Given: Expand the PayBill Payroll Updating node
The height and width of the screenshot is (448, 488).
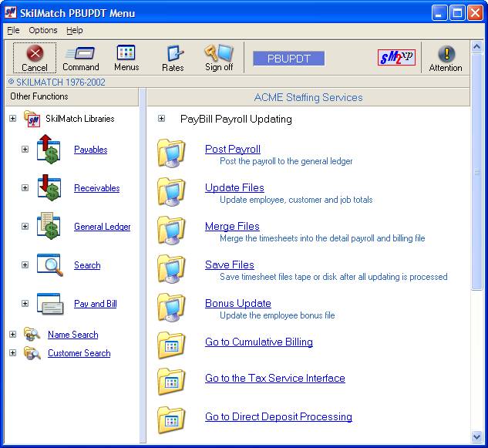Looking at the screenshot, I should pos(162,119).
